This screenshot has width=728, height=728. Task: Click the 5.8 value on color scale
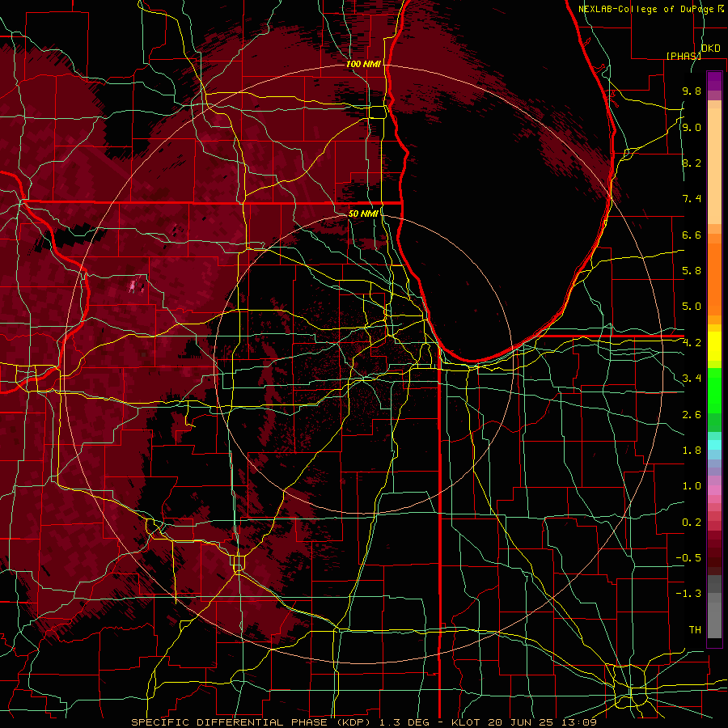(x=692, y=271)
